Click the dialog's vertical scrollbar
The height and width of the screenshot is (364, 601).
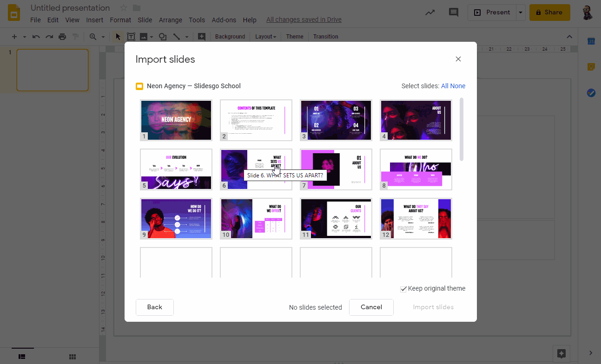462,130
